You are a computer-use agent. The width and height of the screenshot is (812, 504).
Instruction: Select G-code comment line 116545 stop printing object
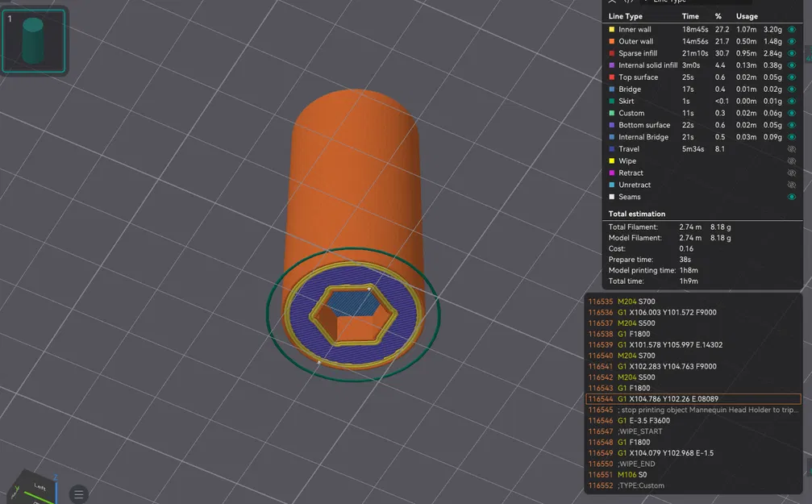(693, 410)
